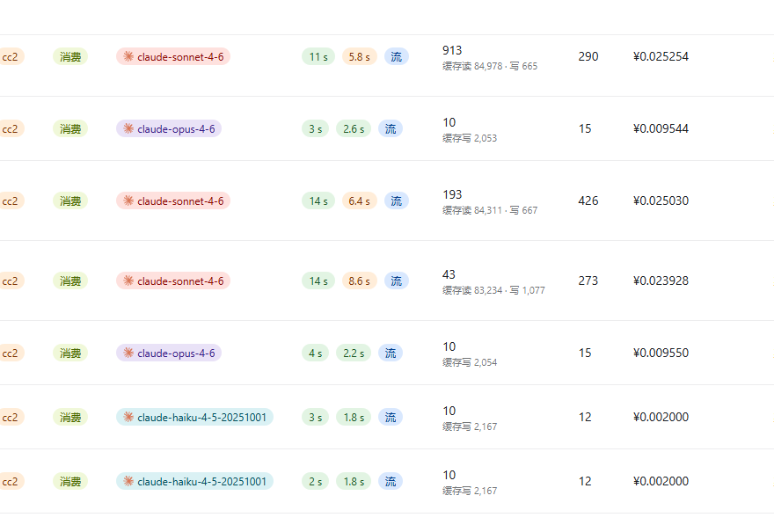Click the '11 s' duration badge

[x=318, y=57]
